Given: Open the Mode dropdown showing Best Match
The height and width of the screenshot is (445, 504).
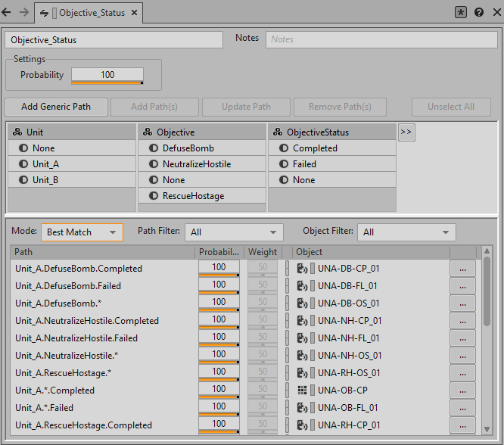Looking at the screenshot, I should 82,232.
